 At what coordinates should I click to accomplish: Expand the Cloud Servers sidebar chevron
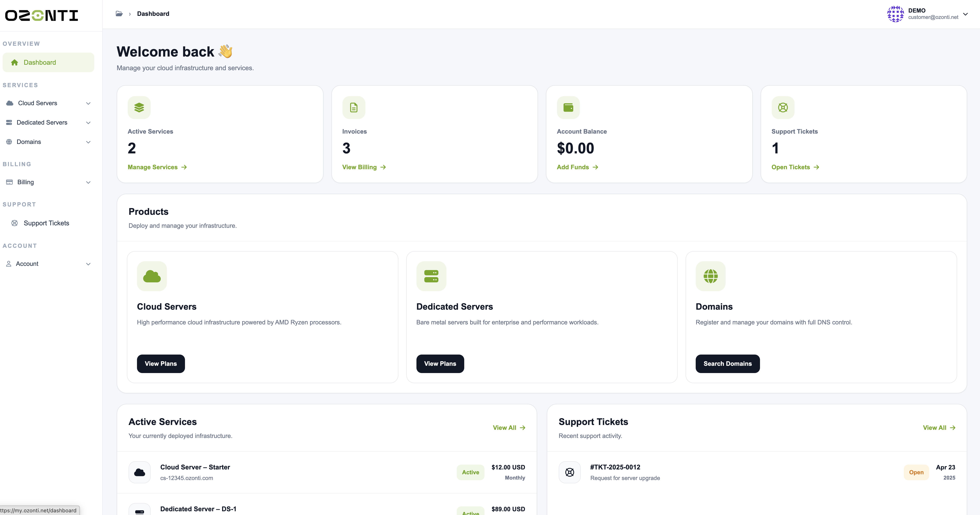[88, 103]
